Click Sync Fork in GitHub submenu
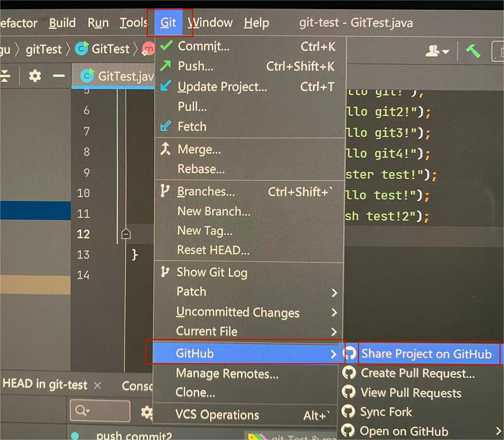504x440 pixels. (x=386, y=412)
